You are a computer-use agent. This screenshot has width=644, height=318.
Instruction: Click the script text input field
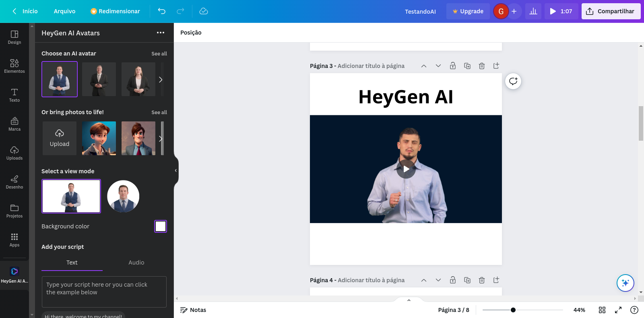coord(104,292)
